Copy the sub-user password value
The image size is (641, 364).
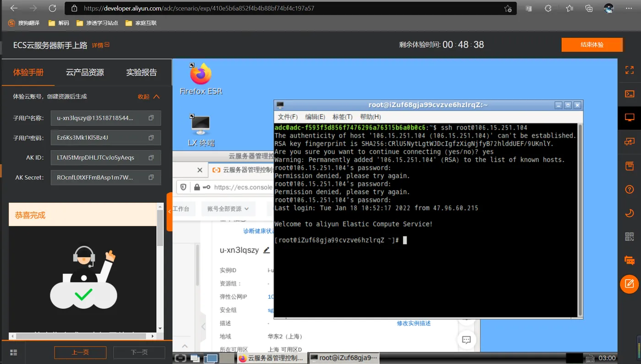tap(151, 137)
